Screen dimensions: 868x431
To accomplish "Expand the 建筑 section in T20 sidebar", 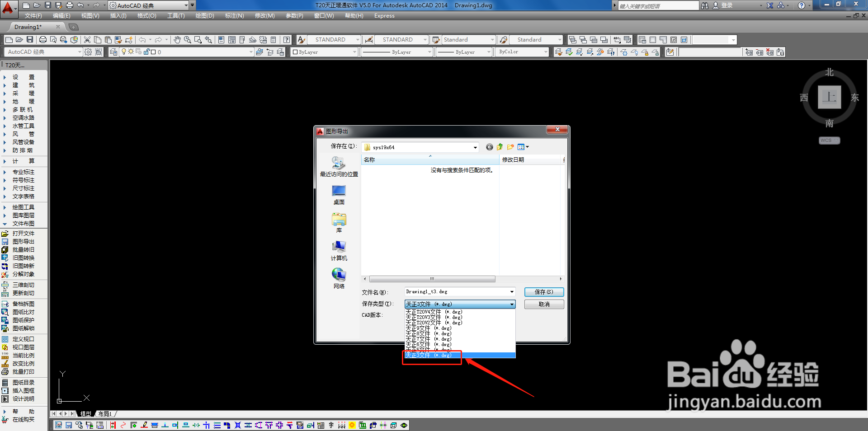I will pyautogui.click(x=5, y=85).
